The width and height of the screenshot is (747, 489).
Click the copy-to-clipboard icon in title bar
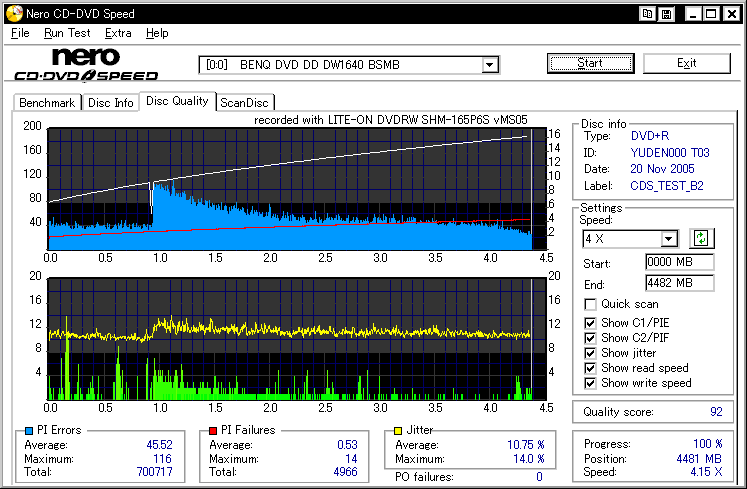pyautogui.click(x=648, y=14)
